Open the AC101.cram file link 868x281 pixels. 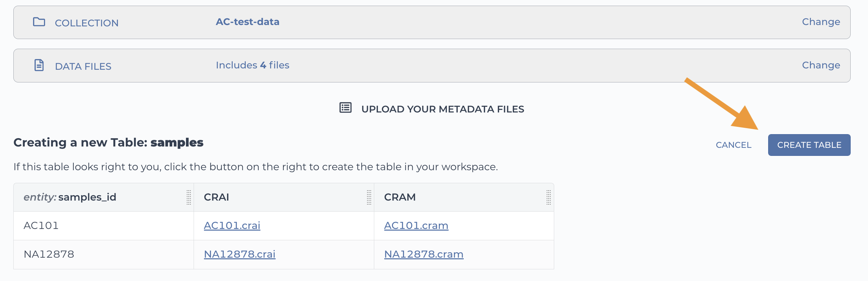(x=416, y=225)
